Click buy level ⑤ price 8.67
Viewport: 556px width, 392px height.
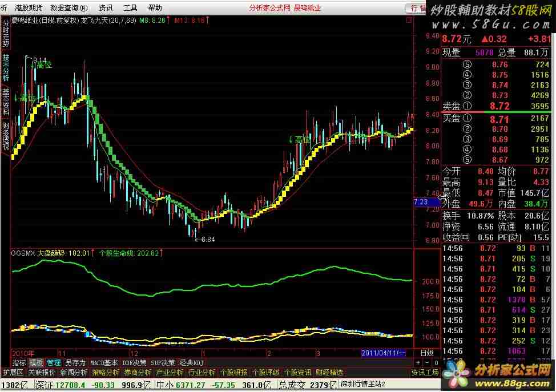point(499,160)
